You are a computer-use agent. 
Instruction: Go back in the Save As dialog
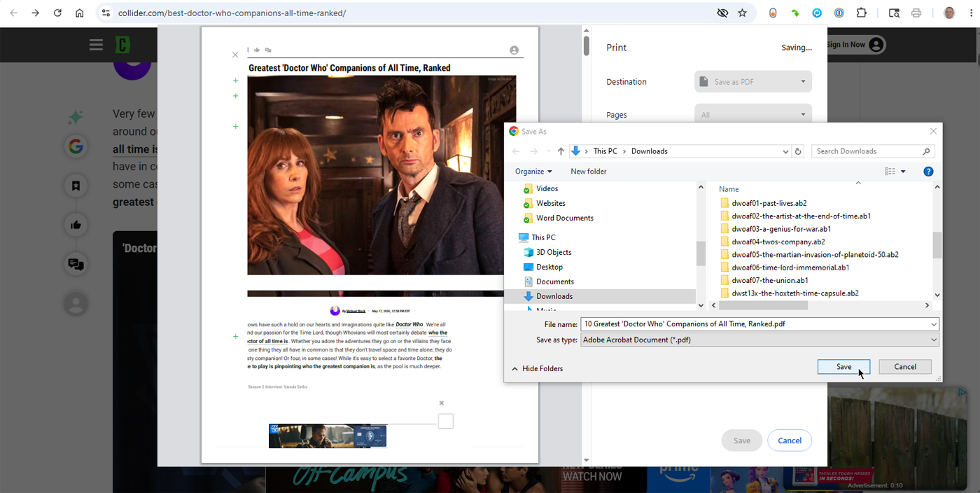point(516,151)
